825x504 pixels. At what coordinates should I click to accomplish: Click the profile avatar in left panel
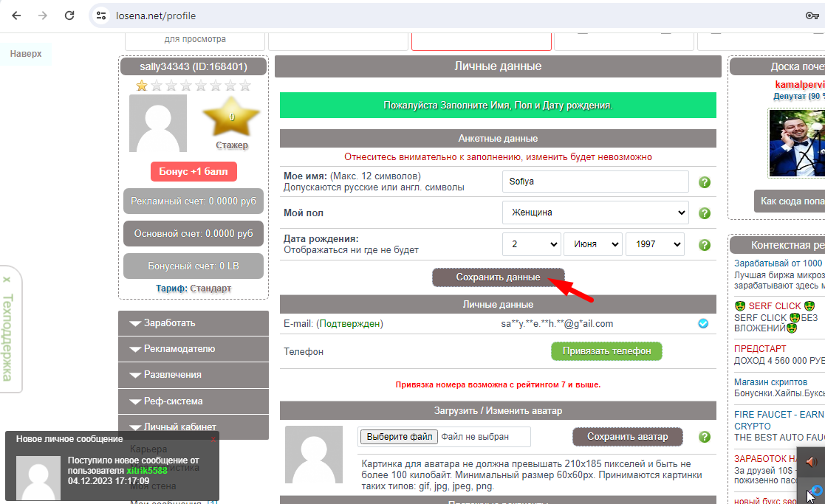(x=158, y=123)
